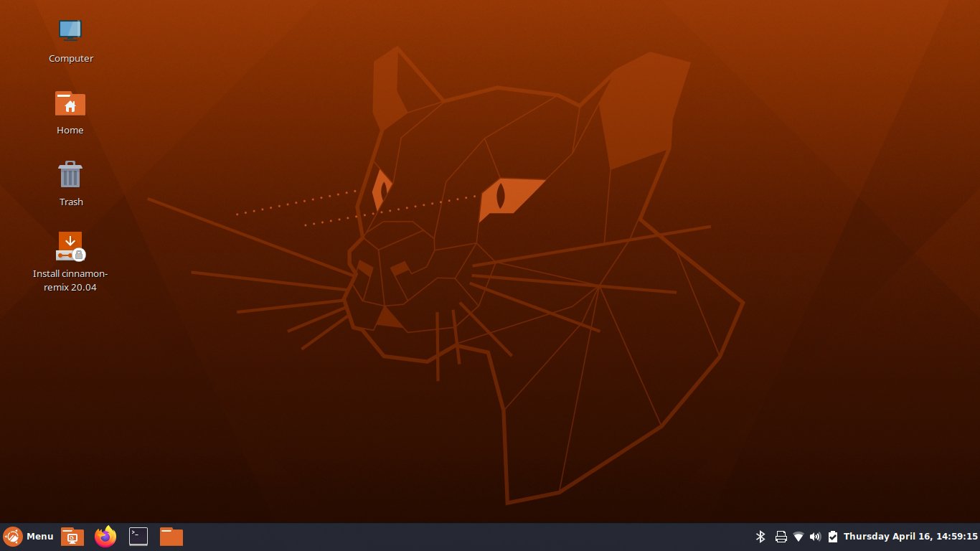Click the Show Desktop panel icon
The width and height of the screenshot is (980, 551).
72,537
